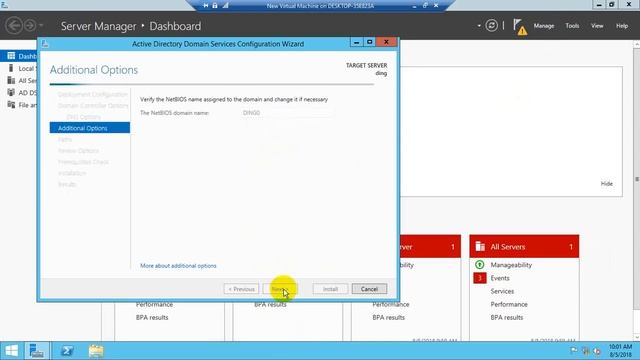Open the Windows Start button
The image size is (640, 360).
tap(11, 351)
